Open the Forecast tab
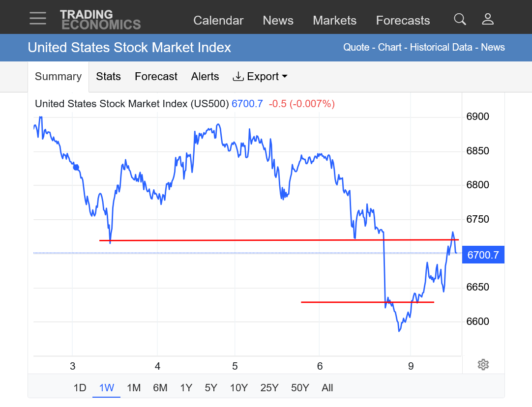This screenshot has height=407, width=532. (156, 77)
